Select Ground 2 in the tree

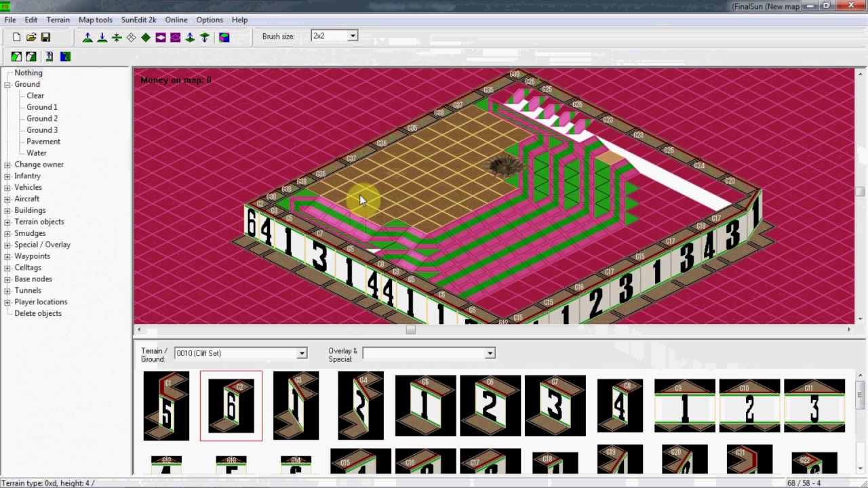[42, 119]
